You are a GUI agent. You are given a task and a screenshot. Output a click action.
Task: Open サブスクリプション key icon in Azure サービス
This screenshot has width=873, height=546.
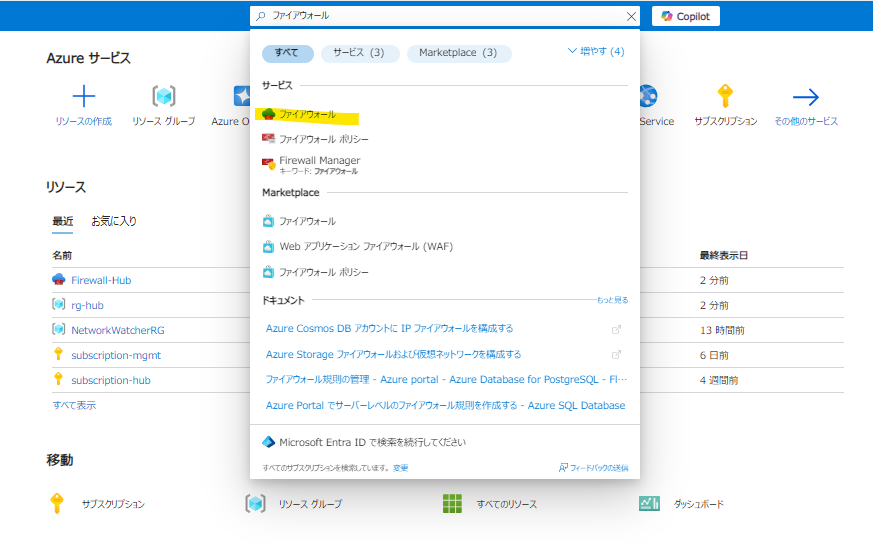(x=725, y=96)
